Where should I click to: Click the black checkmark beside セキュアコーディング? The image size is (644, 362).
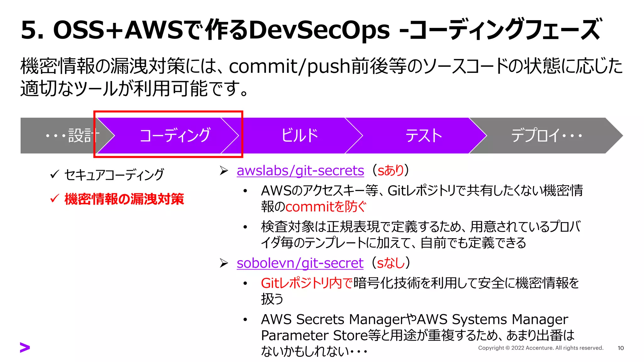click(x=55, y=174)
